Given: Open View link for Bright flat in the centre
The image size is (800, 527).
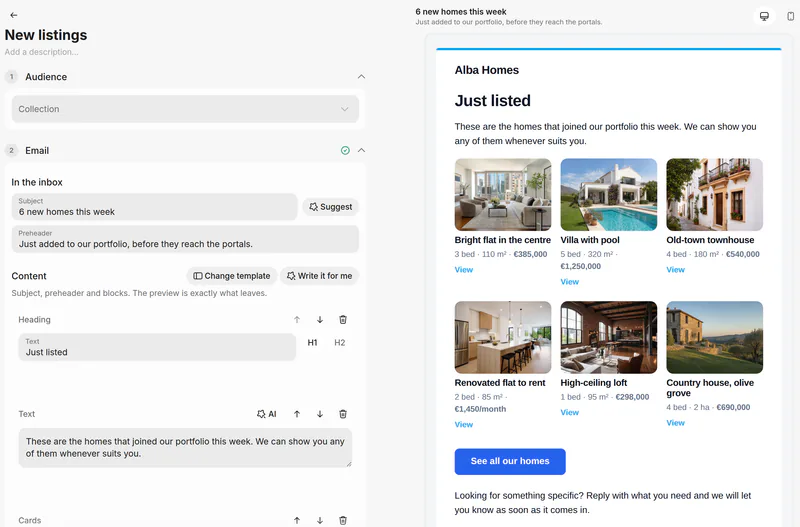Looking at the screenshot, I should pyautogui.click(x=464, y=270).
